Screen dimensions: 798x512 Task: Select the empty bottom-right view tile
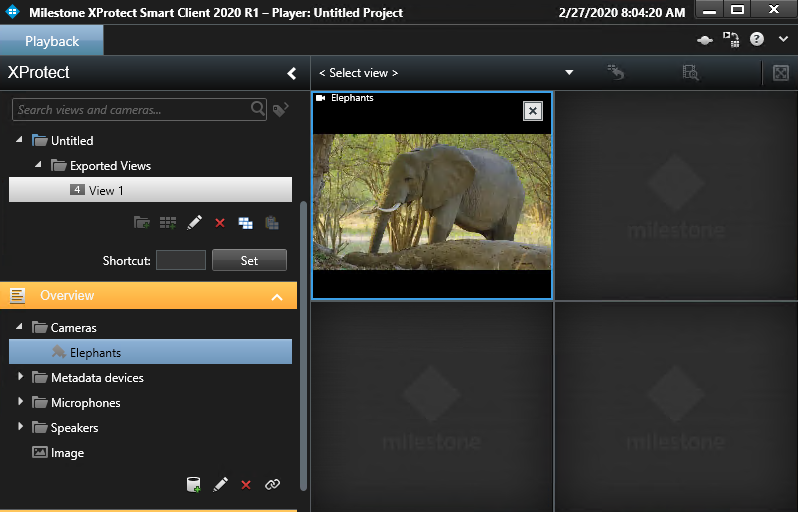coord(676,407)
